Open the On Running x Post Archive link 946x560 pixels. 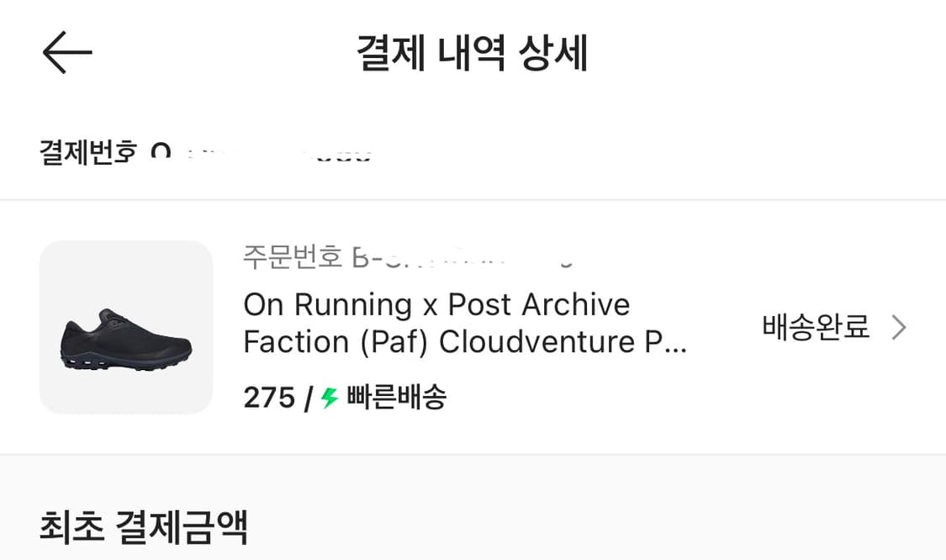(x=436, y=304)
